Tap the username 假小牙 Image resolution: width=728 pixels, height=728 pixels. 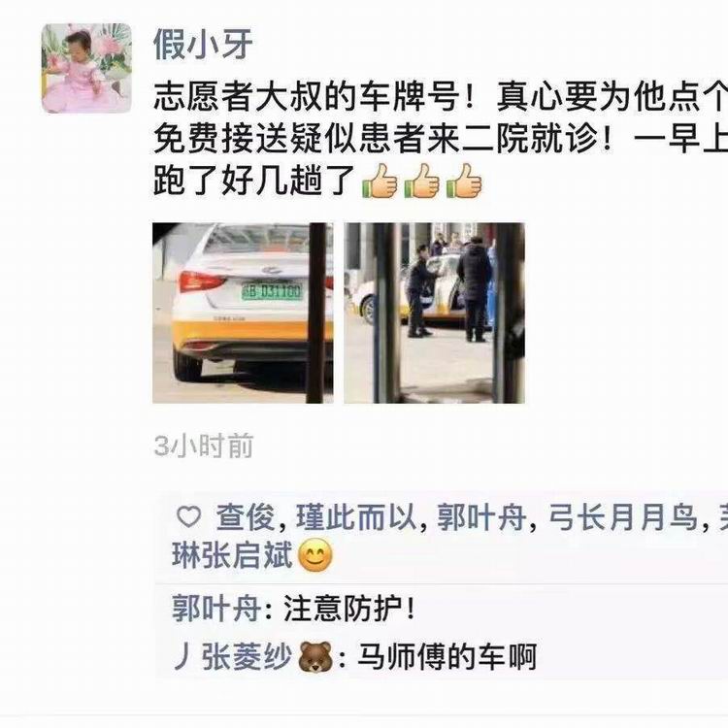[x=203, y=45]
